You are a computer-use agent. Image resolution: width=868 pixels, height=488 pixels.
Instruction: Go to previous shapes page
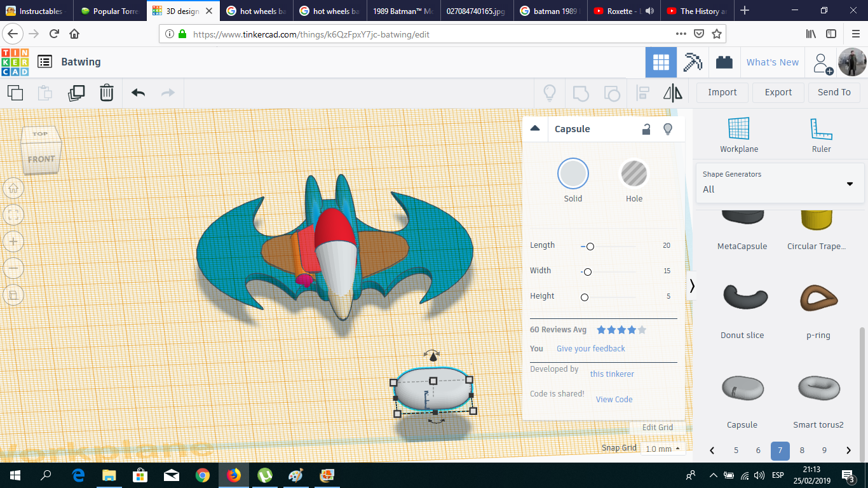coord(712,451)
